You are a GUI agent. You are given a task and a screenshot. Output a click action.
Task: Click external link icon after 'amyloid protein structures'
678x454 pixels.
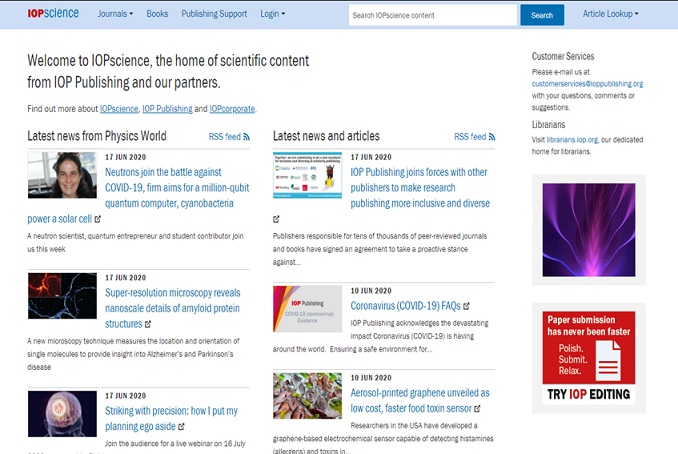148,325
